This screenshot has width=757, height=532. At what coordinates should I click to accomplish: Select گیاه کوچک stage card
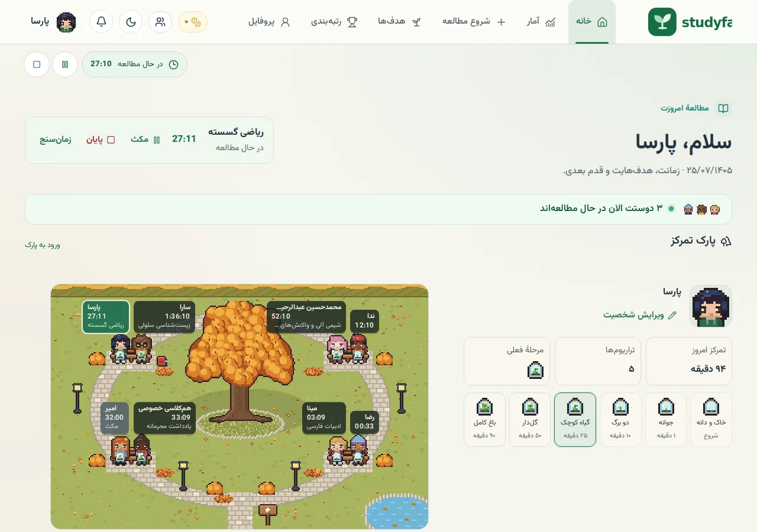pos(575,420)
